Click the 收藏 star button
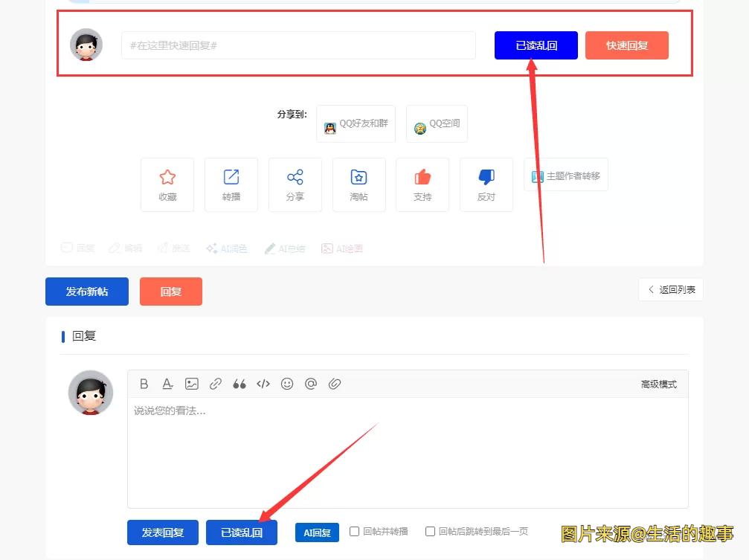749x560 pixels. (167, 184)
